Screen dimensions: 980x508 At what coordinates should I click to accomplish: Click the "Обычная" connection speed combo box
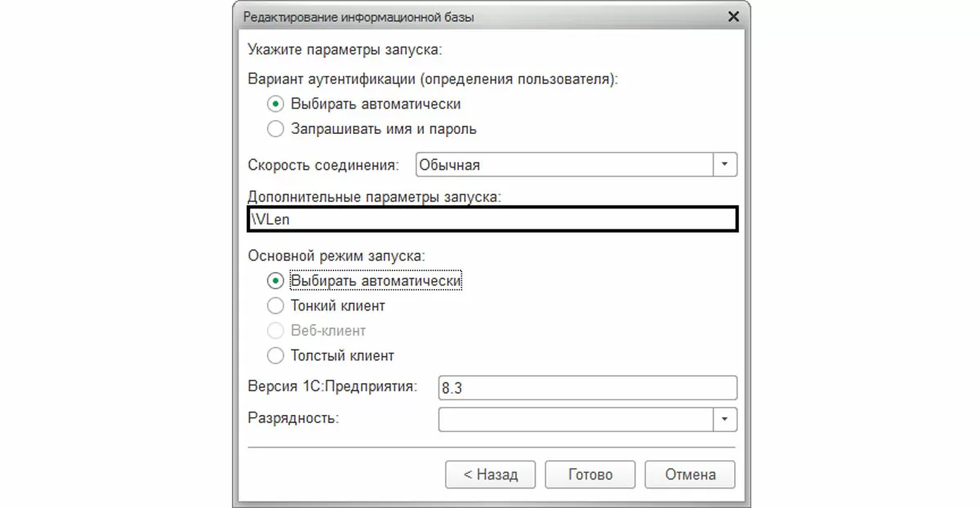[563, 164]
